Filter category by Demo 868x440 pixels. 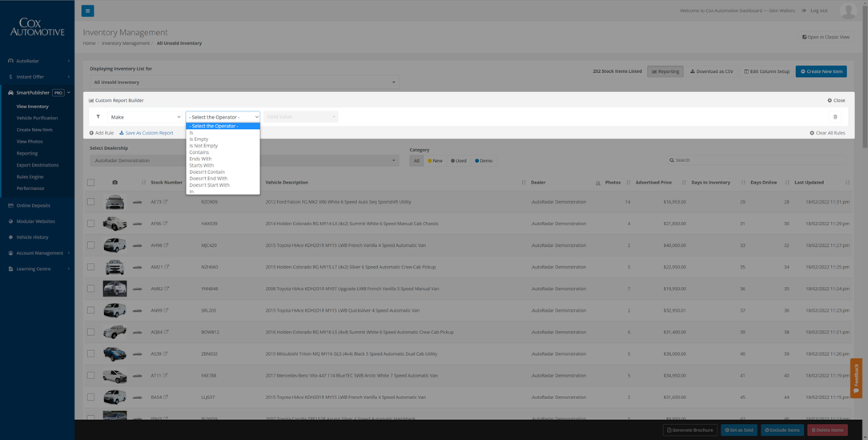484,161
